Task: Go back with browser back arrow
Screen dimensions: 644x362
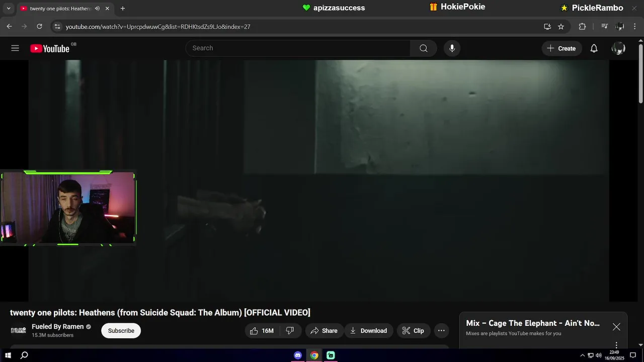Action: [9, 27]
